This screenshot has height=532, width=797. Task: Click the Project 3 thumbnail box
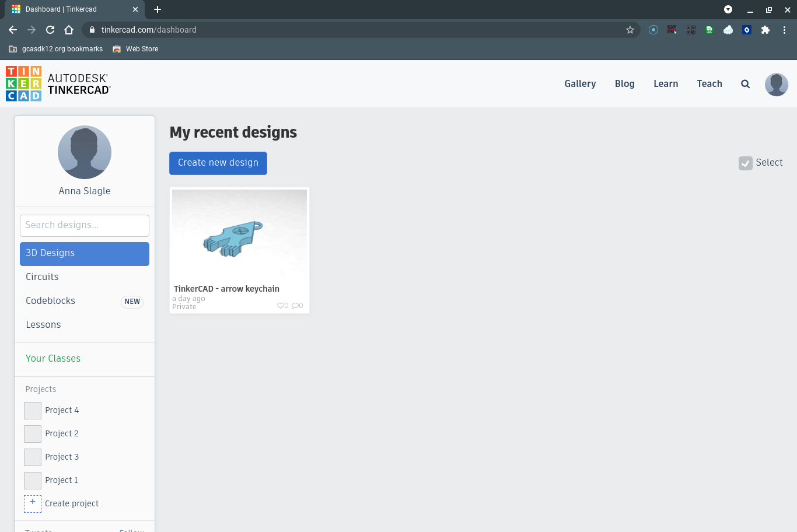33,457
